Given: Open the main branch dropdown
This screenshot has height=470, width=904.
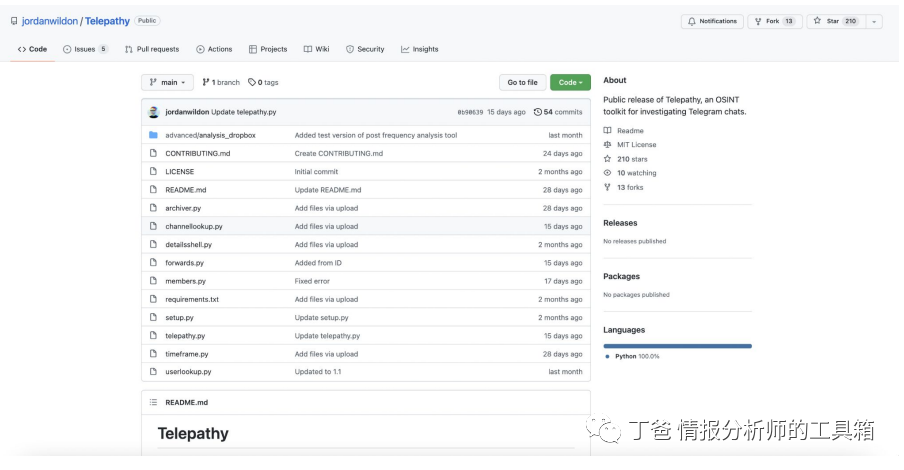Looking at the screenshot, I should [167, 82].
